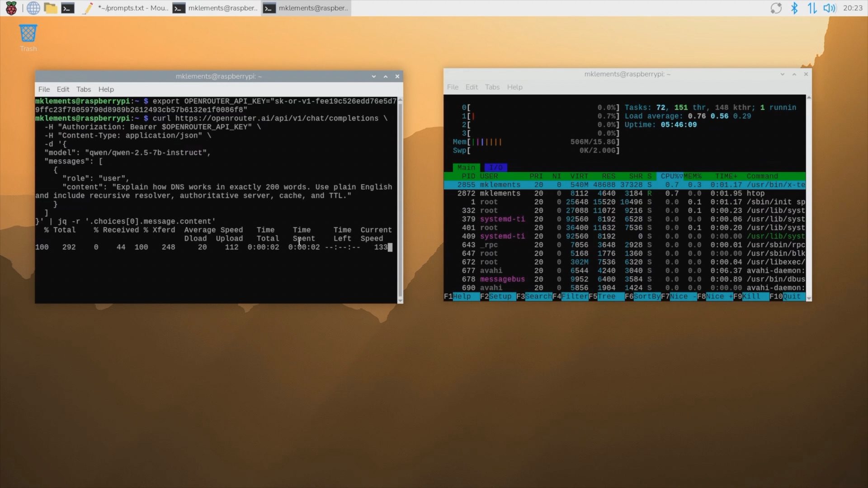Click the volume speaker tray icon

[x=829, y=8]
